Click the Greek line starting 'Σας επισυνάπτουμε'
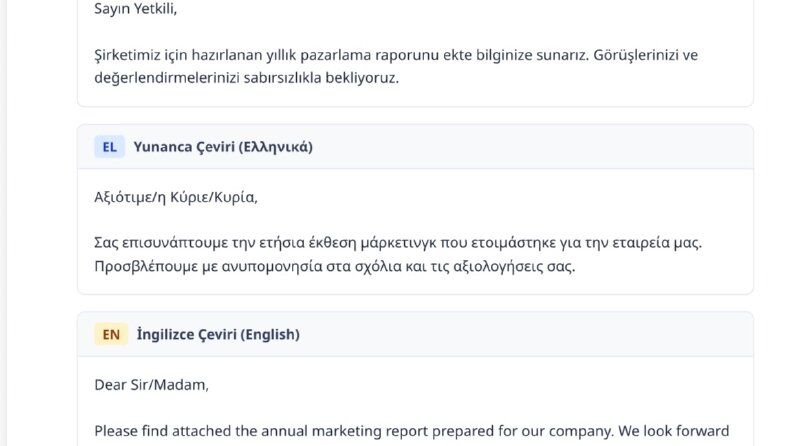The image size is (793, 446). tap(398, 243)
